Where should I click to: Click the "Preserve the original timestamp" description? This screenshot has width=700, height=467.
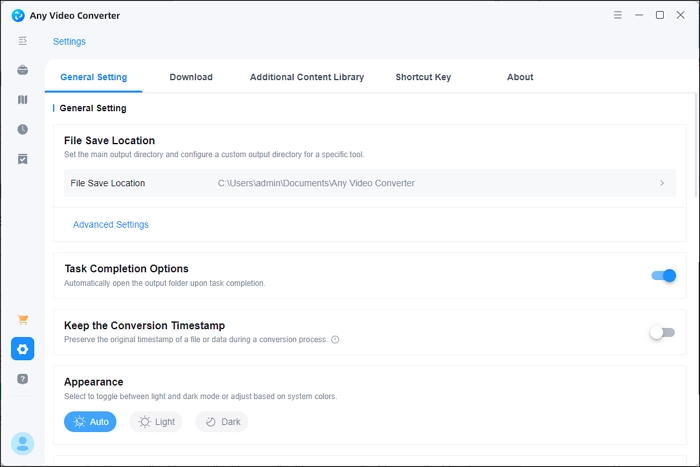[x=196, y=340]
